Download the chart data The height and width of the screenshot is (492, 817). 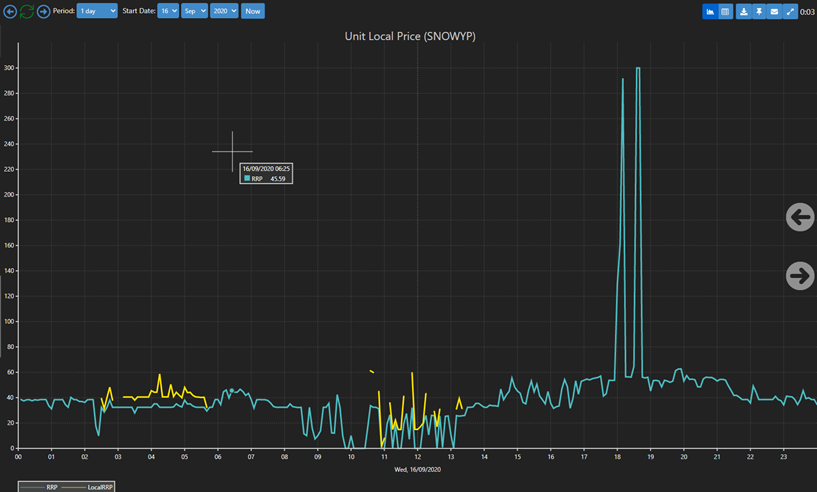tap(743, 11)
